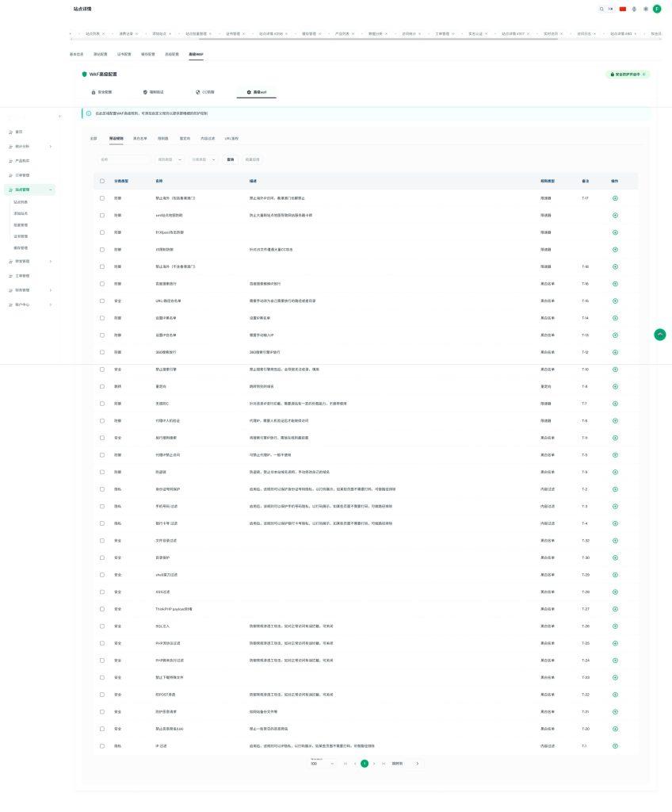The width and height of the screenshot is (672, 812).
Task: Click the 安全防护开启中 status badge
Action: coord(628,74)
